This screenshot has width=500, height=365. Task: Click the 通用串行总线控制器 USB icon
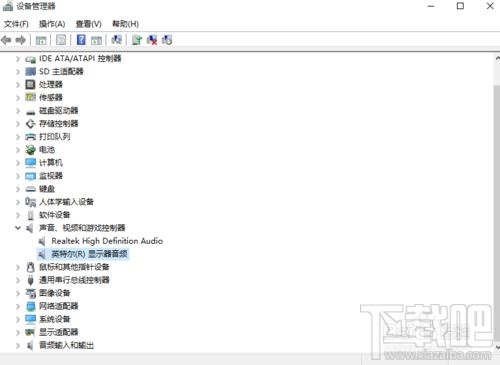30,280
